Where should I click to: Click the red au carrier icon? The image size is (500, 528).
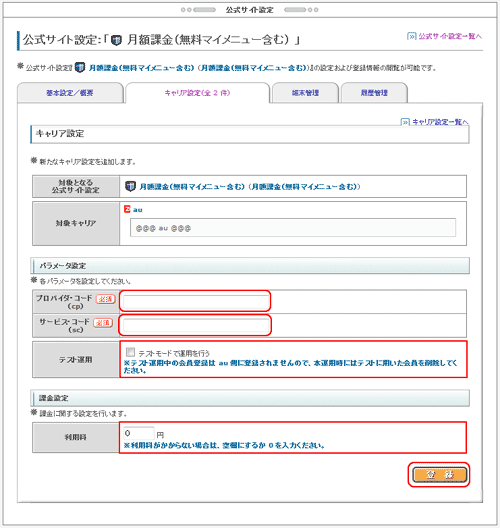(127, 209)
